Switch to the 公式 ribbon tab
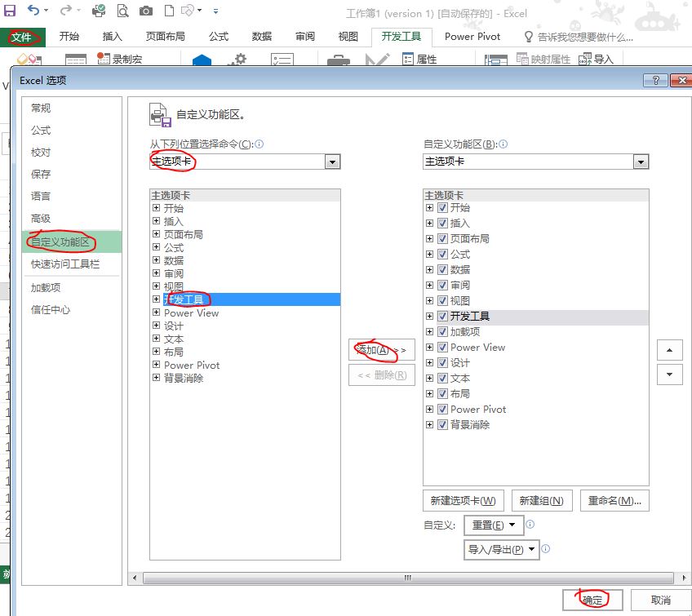Image resolution: width=692 pixels, height=616 pixels. (x=218, y=37)
